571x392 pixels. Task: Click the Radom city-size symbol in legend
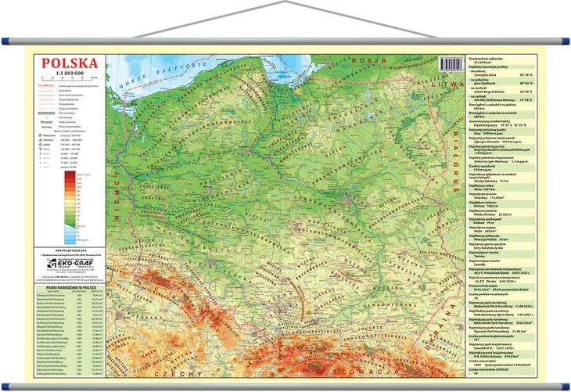pyautogui.click(x=40, y=149)
